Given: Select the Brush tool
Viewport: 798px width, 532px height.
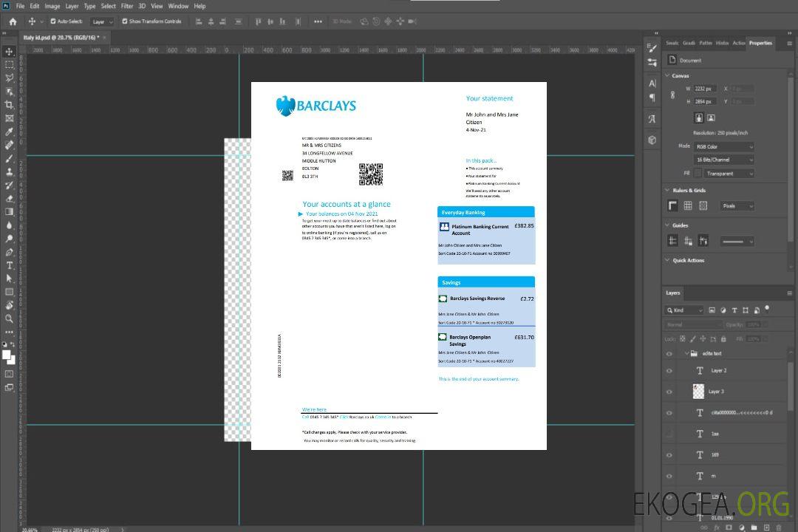Looking at the screenshot, I should click(x=9, y=158).
